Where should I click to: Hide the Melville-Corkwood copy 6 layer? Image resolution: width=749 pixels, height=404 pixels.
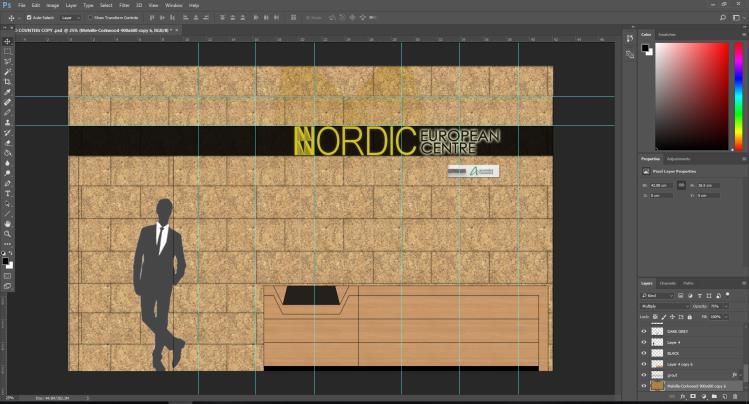tap(643, 386)
